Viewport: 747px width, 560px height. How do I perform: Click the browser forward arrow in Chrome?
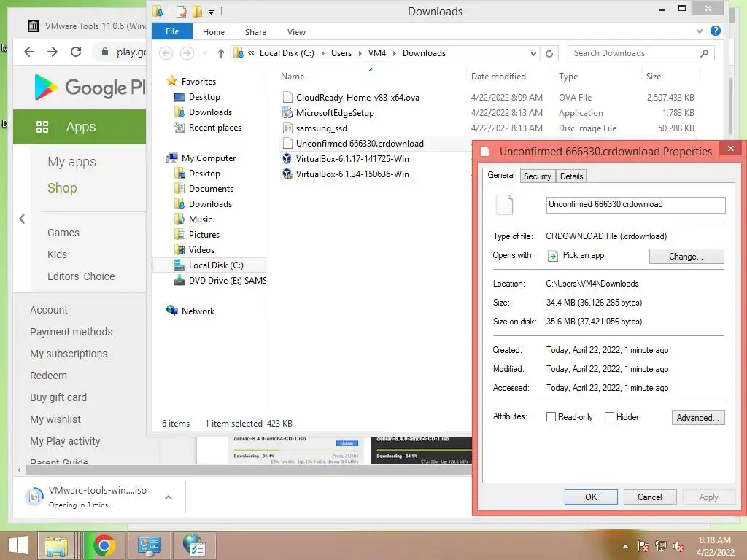click(x=53, y=52)
